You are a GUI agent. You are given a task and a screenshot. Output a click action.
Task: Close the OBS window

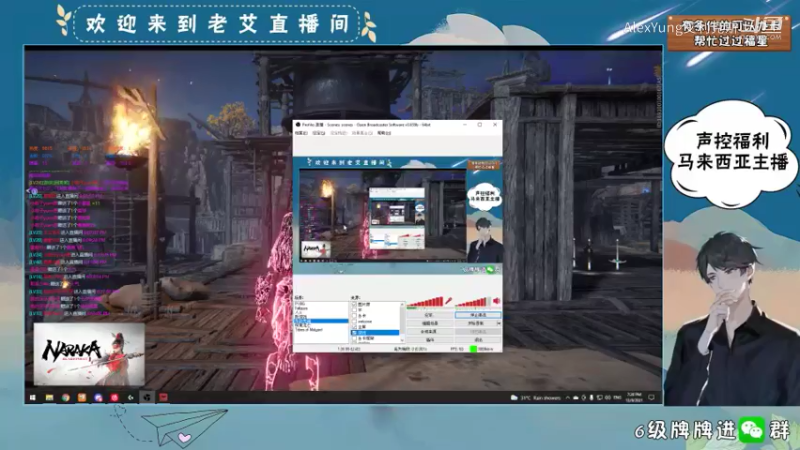(x=495, y=124)
